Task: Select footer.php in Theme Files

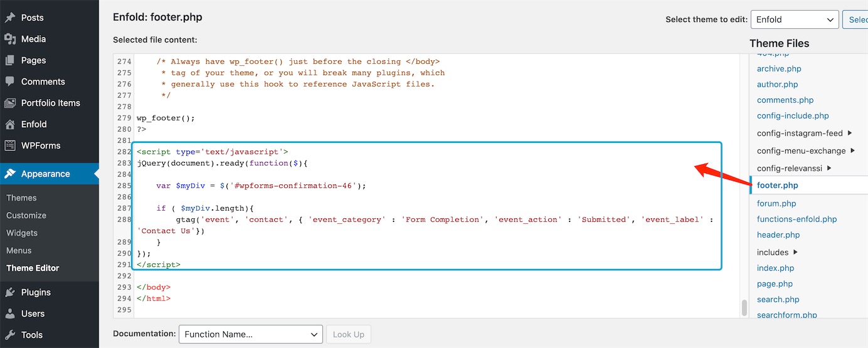Action: click(x=778, y=186)
